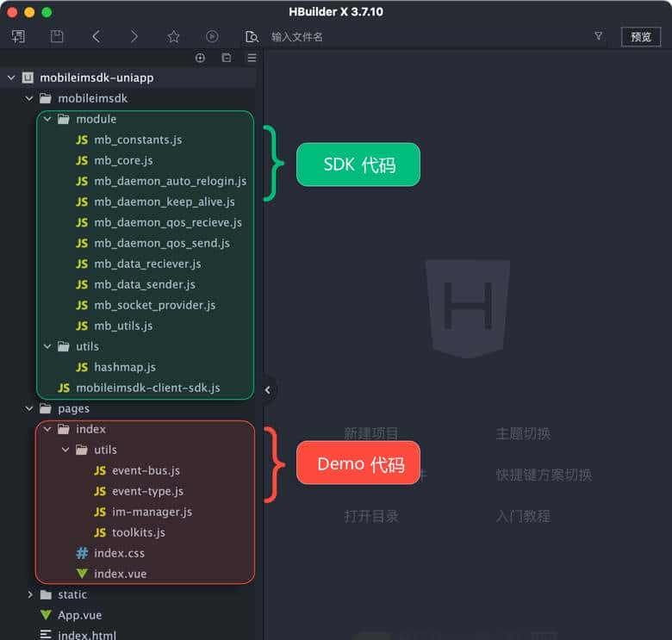Collapse the mobileimsdk folder
This screenshot has width=672, height=640.
[x=29, y=98]
